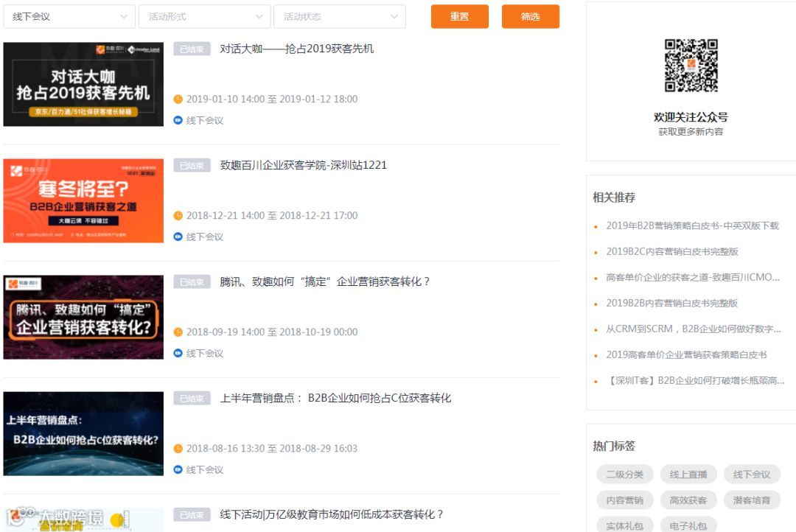Click clock icon beside 2018-08-16 13:30 date
The height and width of the screenshot is (532, 796).
(x=178, y=449)
